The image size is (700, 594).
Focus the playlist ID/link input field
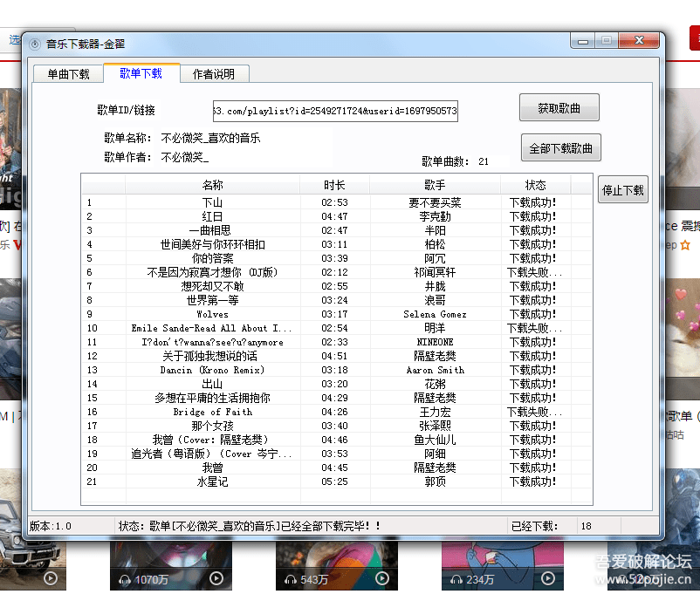pyautogui.click(x=335, y=111)
